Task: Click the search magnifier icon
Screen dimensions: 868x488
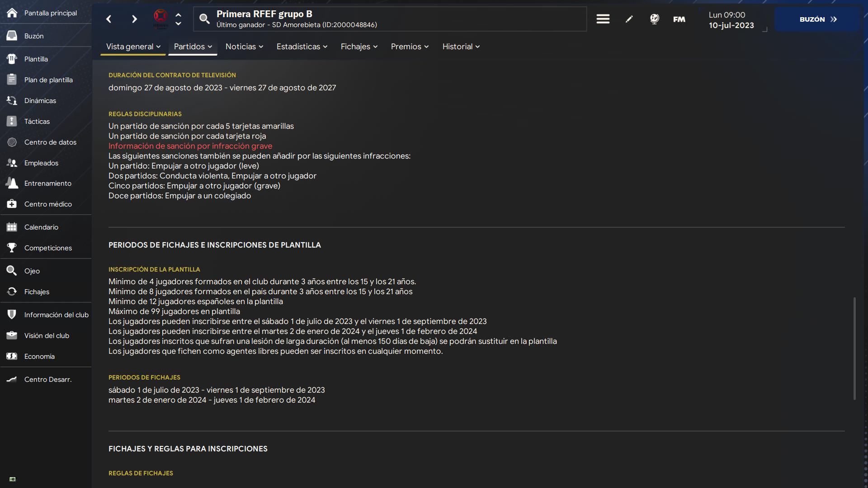Action: pyautogui.click(x=204, y=19)
